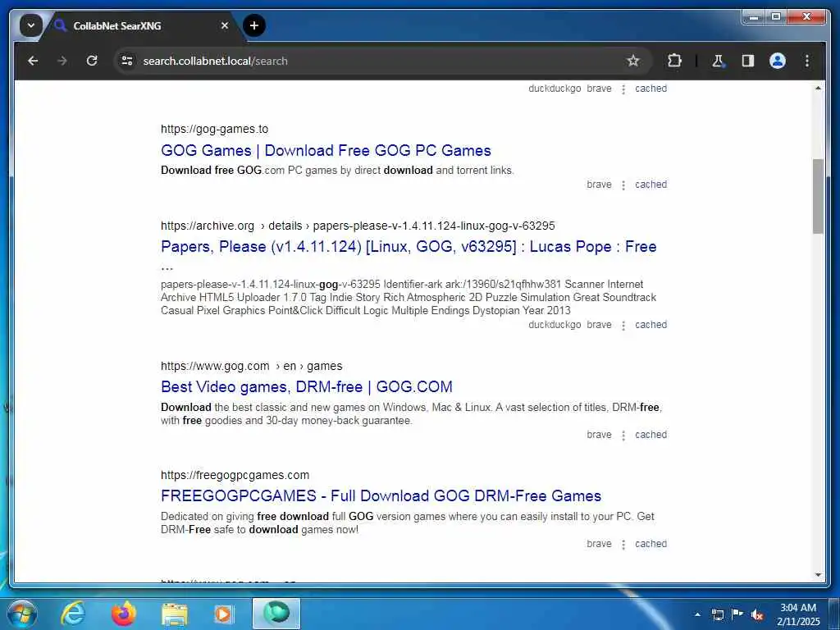Open cached version of Papers, Please result
Screen dimensions: 840x630
point(651,325)
